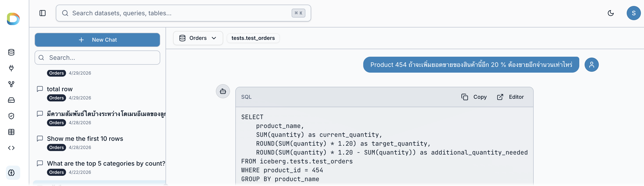Open the lineage branch icon

coord(11,84)
